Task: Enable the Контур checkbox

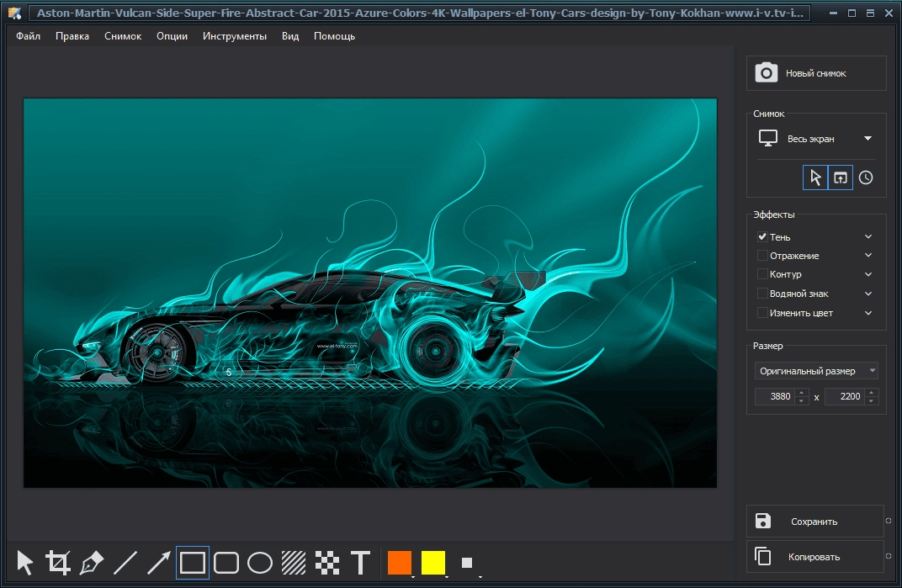Action: 762,274
